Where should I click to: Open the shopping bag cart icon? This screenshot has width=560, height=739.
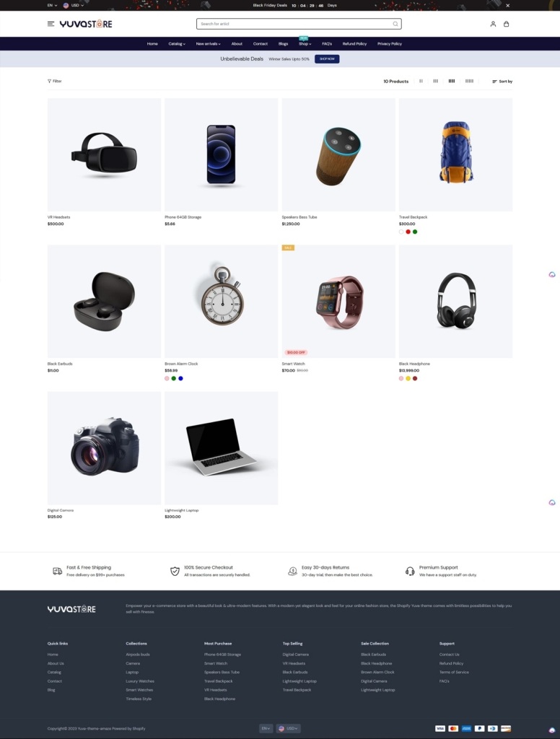pyautogui.click(x=507, y=24)
